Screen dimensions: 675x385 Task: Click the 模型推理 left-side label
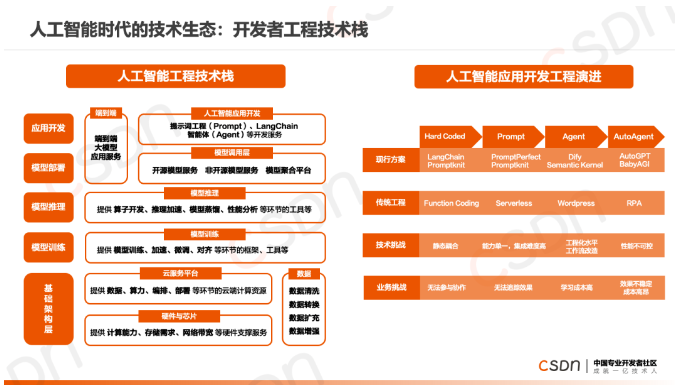(49, 207)
